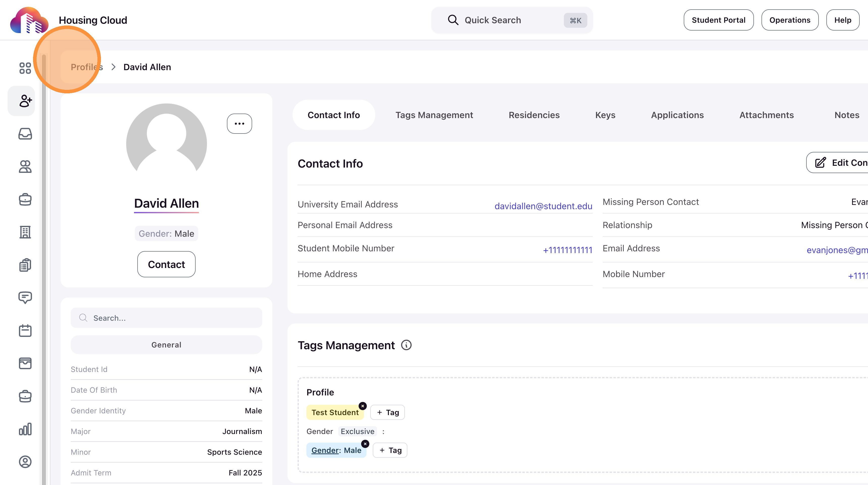Click the inbox tray sidebar icon
868x485 pixels.
click(x=25, y=134)
